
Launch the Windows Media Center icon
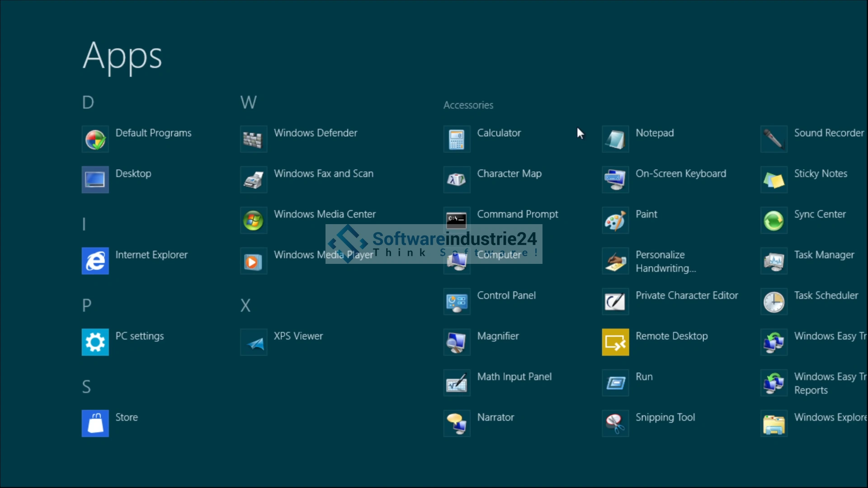(x=253, y=221)
